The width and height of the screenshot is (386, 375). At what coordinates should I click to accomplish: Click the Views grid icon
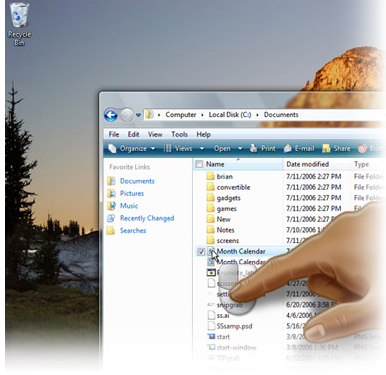tap(168, 149)
